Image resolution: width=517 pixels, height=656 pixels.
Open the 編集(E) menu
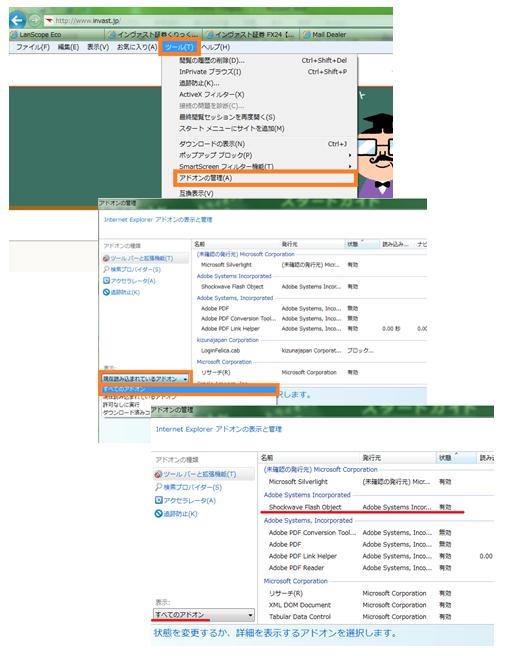[68, 47]
